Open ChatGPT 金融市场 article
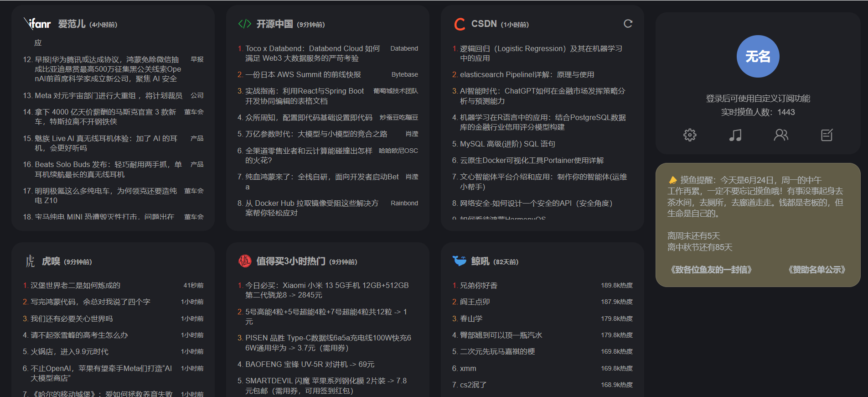 [542, 96]
